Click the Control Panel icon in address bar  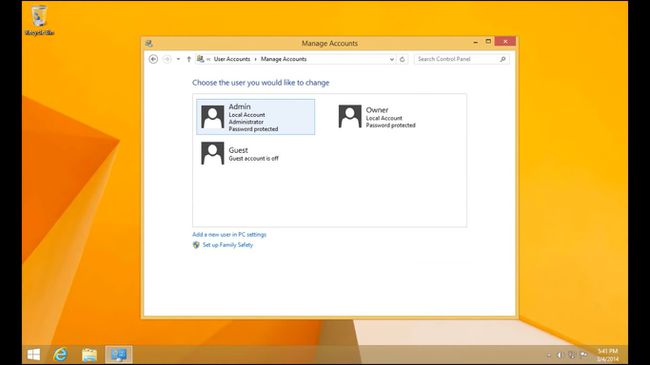tap(200, 59)
